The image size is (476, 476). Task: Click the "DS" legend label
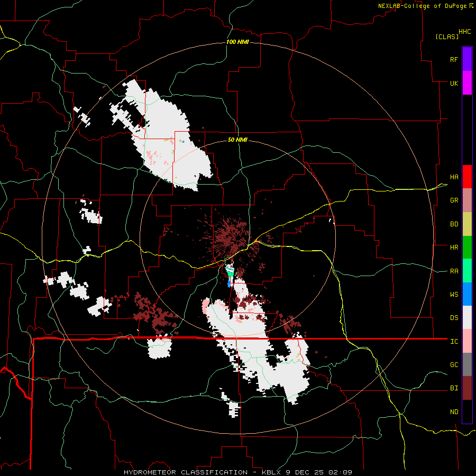click(x=454, y=318)
